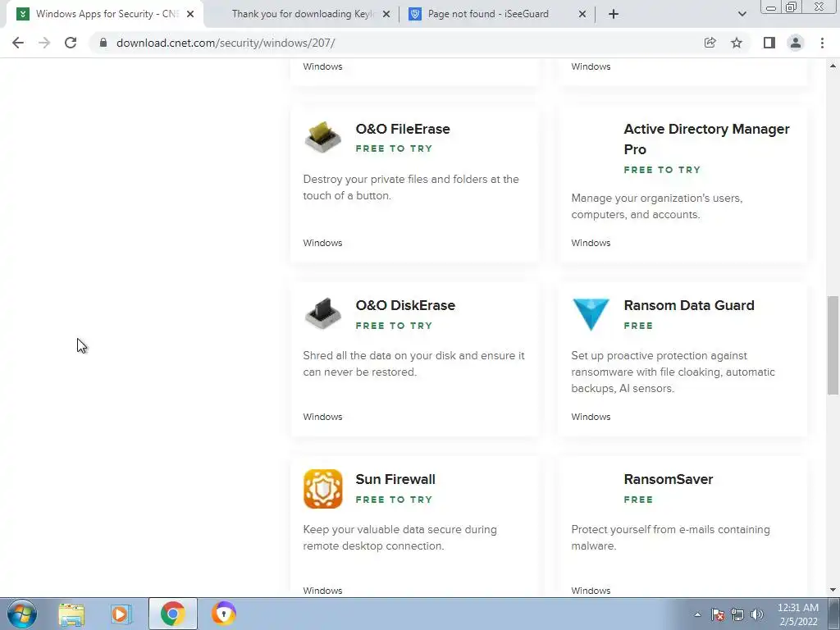The image size is (840, 630).
Task: Click FREE label under RansomSaver
Action: pyautogui.click(x=638, y=500)
